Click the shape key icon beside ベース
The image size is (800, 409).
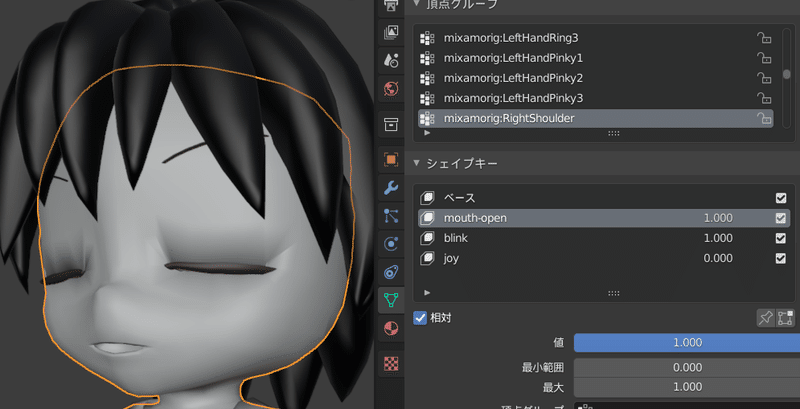pyautogui.click(x=427, y=198)
